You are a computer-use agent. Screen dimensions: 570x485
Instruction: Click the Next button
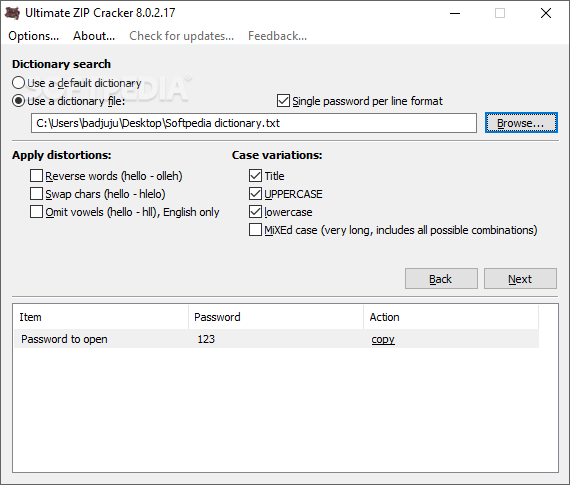(x=520, y=279)
